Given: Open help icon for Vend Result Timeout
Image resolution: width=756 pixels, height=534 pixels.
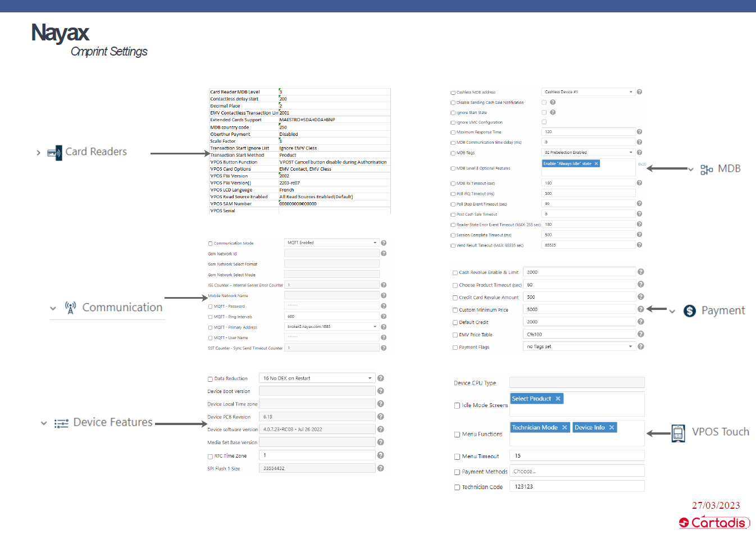Looking at the screenshot, I should pyautogui.click(x=639, y=245).
